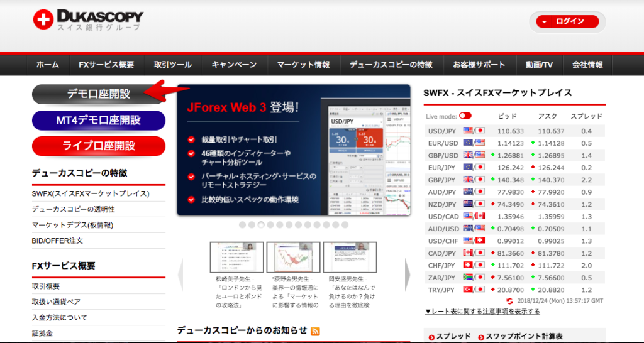The width and height of the screenshot is (644, 343).
Task: Click the MT4デモ口座開設 button
Action: pyautogui.click(x=99, y=120)
